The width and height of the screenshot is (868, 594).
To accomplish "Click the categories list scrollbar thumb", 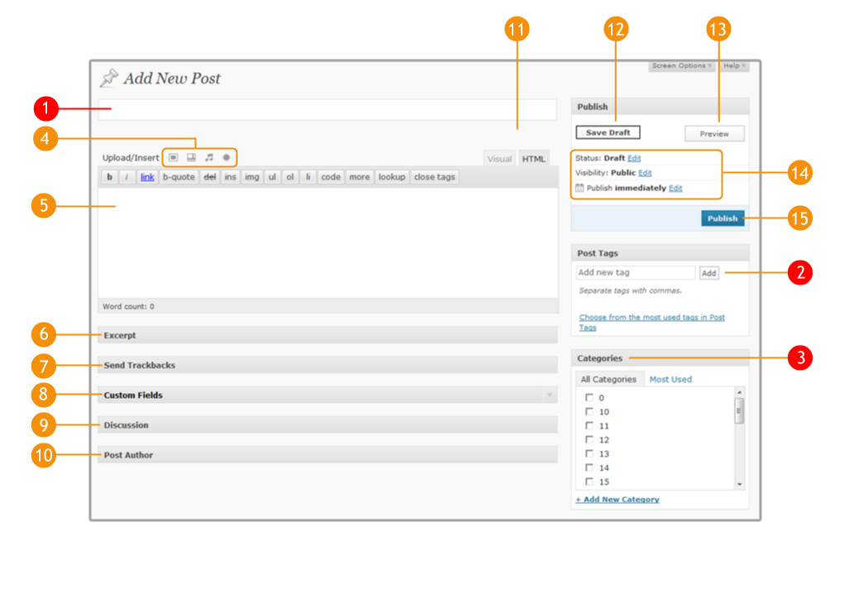I will point(739,411).
